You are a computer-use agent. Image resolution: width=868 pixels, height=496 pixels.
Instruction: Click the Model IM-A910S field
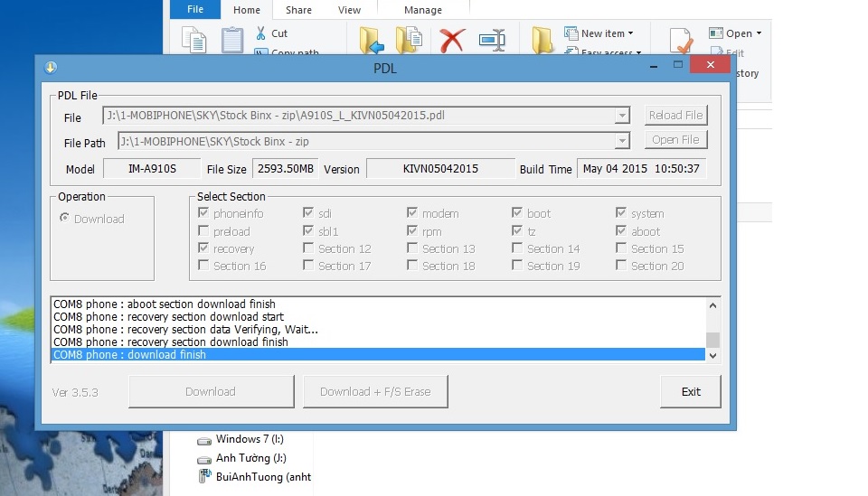[152, 169]
